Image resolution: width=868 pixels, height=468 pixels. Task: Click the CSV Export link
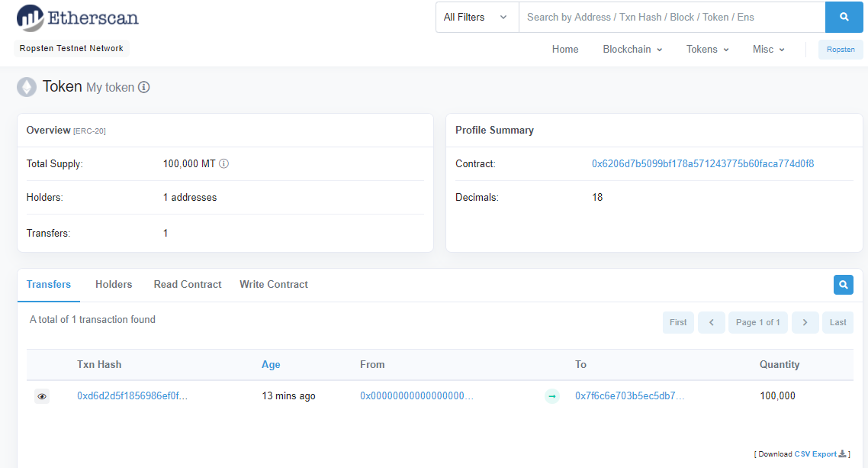click(815, 453)
